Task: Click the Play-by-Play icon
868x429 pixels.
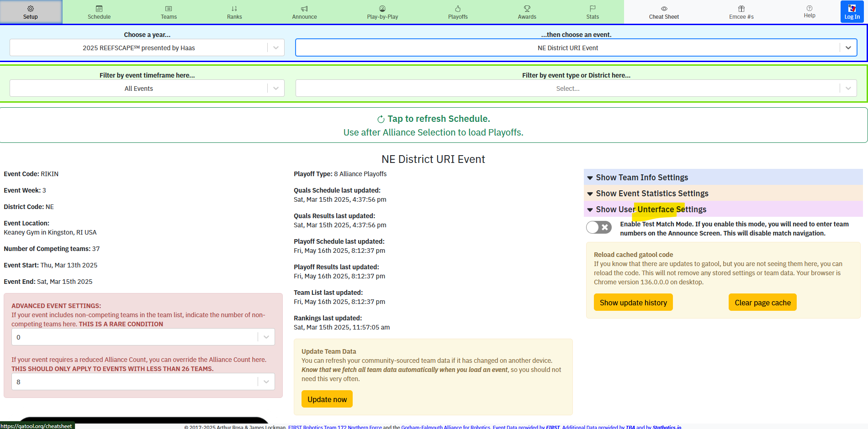Action: click(382, 9)
